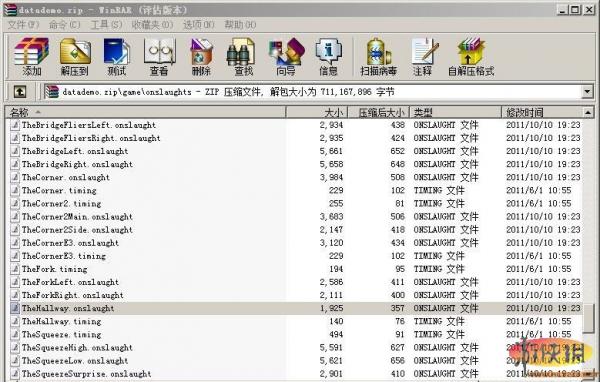Screen dimensions: 600x382
Task: Select TheCorner.onslaught file row
Action: pos(296,177)
